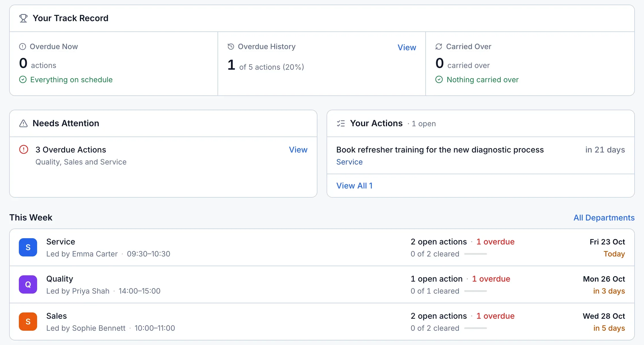Click 'Quality, Sales and Service' subtitle
Viewport: 644px width, 345px height.
click(x=81, y=162)
